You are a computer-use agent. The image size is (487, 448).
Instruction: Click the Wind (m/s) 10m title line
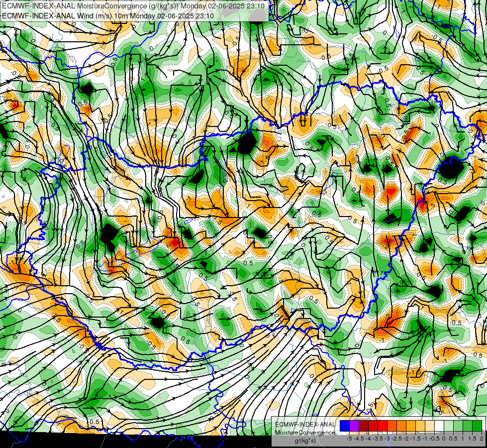click(108, 15)
